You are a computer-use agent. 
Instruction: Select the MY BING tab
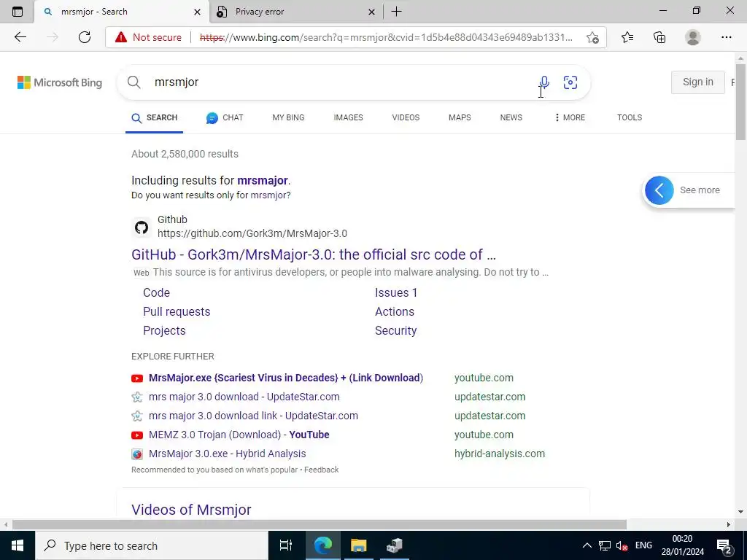click(x=288, y=117)
